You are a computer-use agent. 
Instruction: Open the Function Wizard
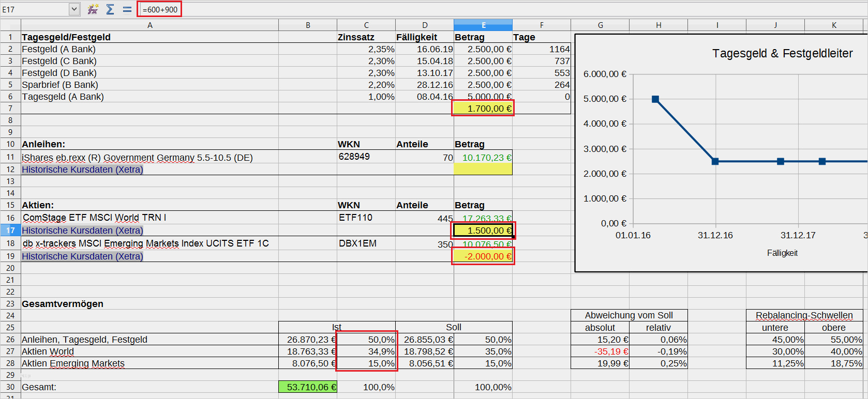(x=93, y=9)
